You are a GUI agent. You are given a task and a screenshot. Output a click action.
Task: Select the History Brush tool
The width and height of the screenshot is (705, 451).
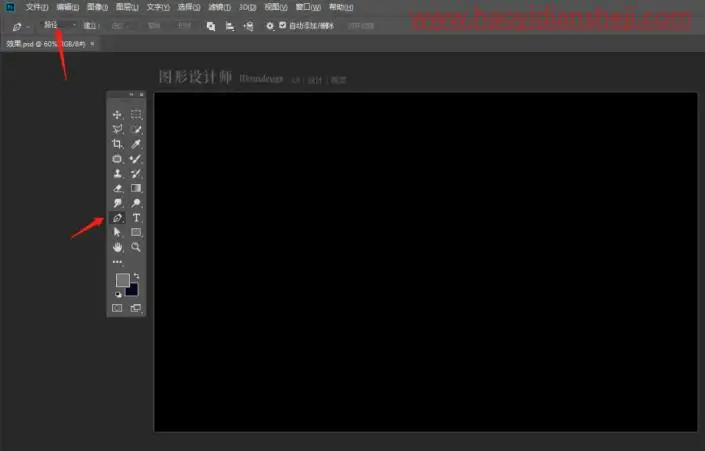tap(136, 174)
